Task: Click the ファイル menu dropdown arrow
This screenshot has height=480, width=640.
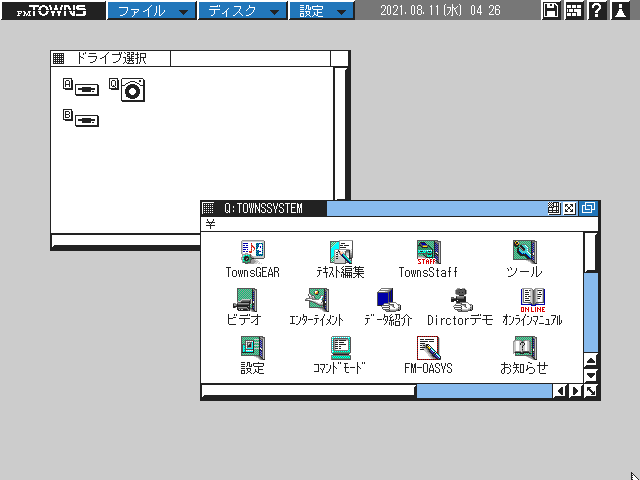Action: pos(184,12)
